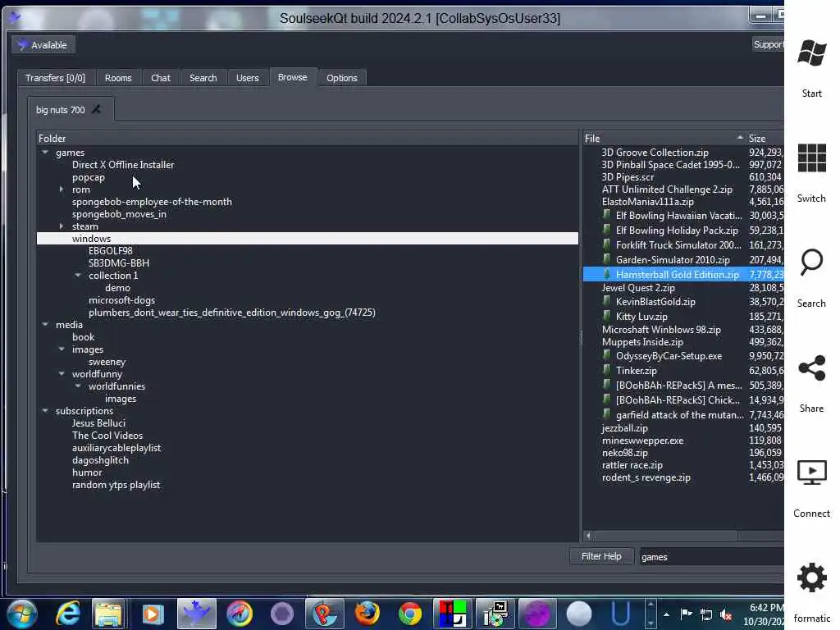
Task: Switch to the Rooms tab
Action: coord(118,78)
